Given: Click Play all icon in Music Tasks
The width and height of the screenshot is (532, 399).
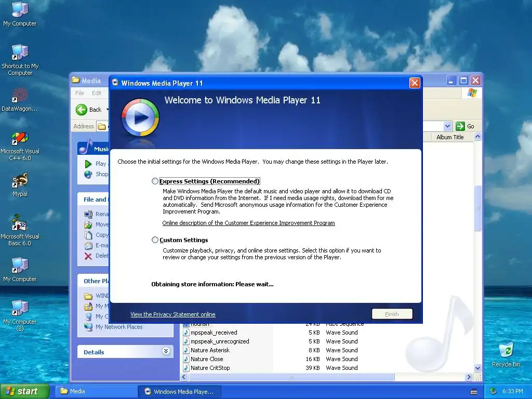Looking at the screenshot, I should (88, 164).
